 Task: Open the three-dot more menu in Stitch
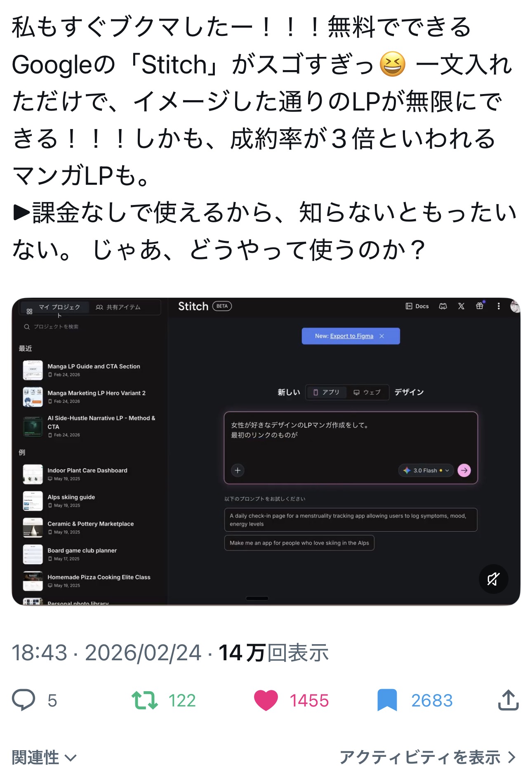[x=499, y=306]
